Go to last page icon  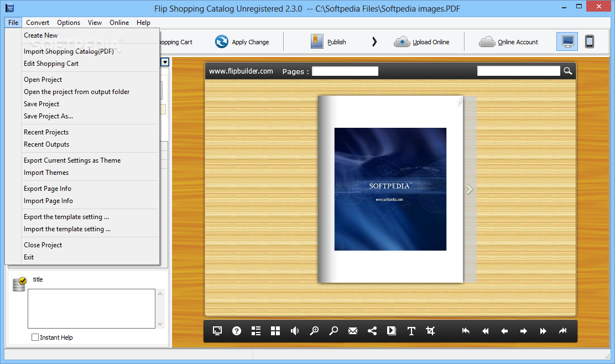click(563, 331)
